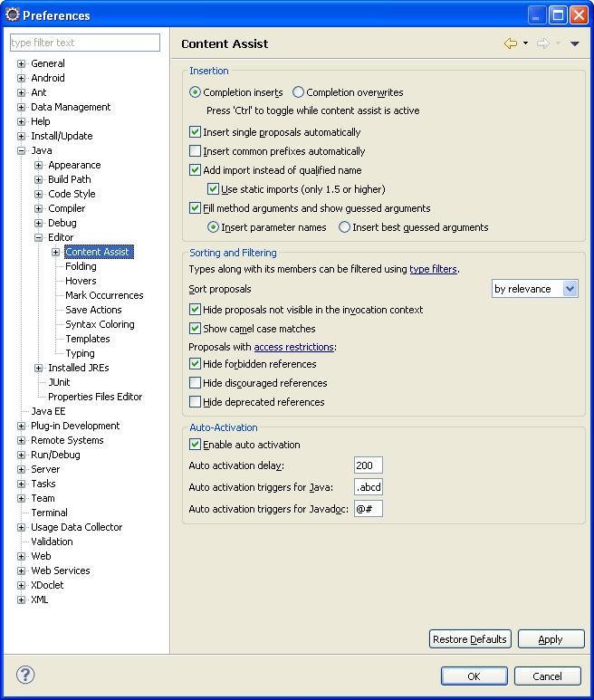Toggle Fill method arguments checkbox
Image resolution: width=594 pixels, height=700 pixels.
tap(195, 208)
